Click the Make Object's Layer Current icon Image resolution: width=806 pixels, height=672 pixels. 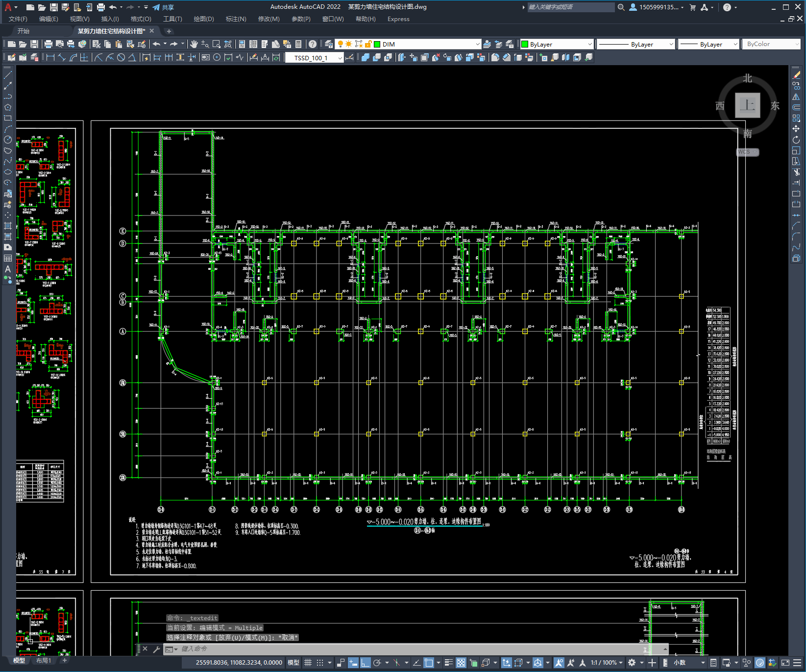coord(487,44)
